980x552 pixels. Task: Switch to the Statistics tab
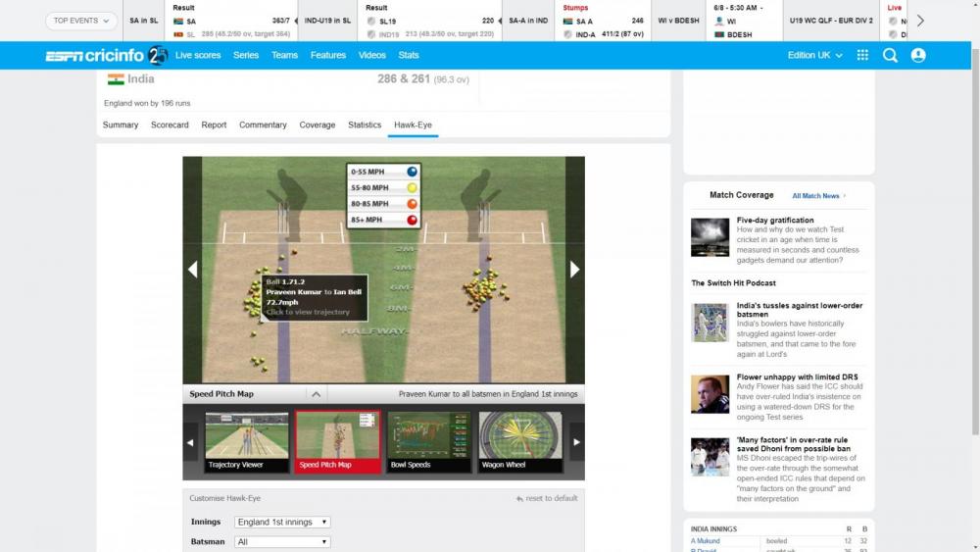click(365, 125)
